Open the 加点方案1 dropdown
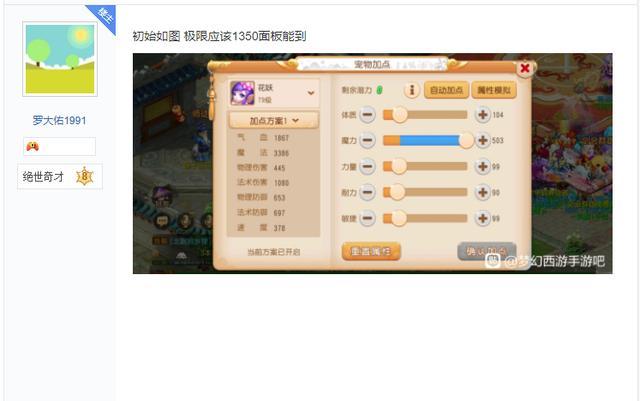 273,120
